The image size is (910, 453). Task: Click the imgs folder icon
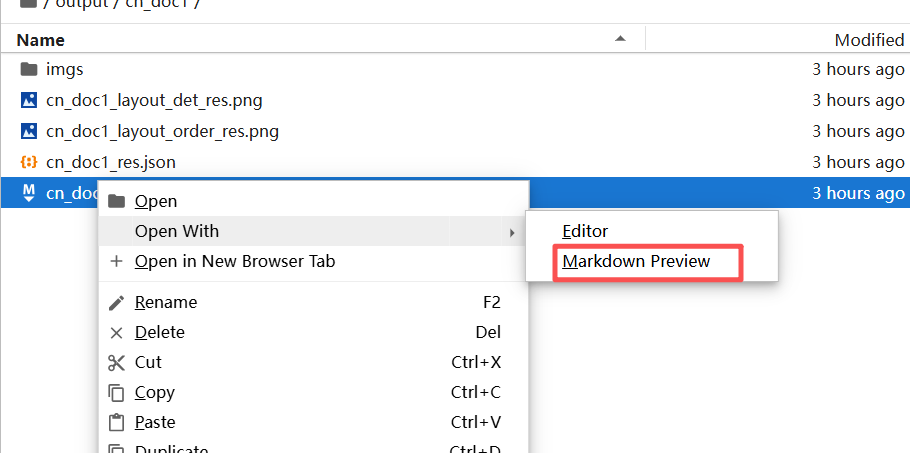(28, 70)
